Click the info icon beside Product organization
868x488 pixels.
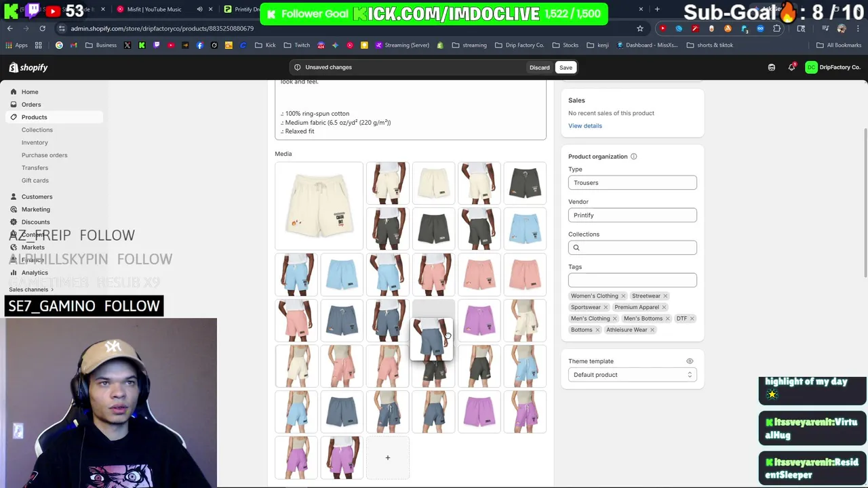(633, 157)
